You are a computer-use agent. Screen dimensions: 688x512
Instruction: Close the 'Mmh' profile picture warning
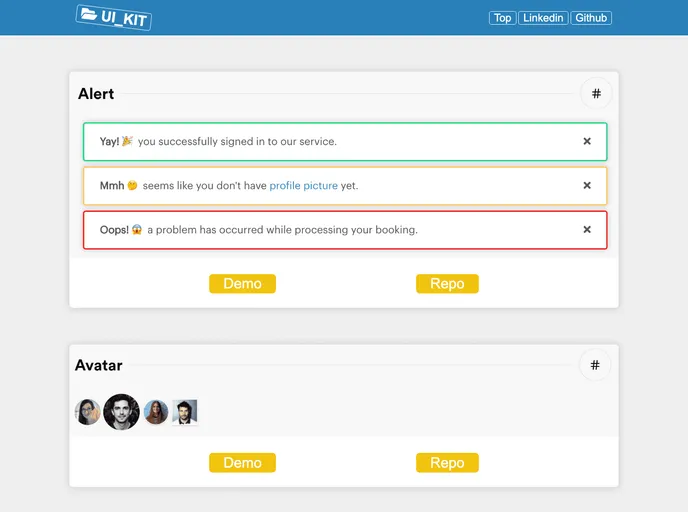coord(587,185)
